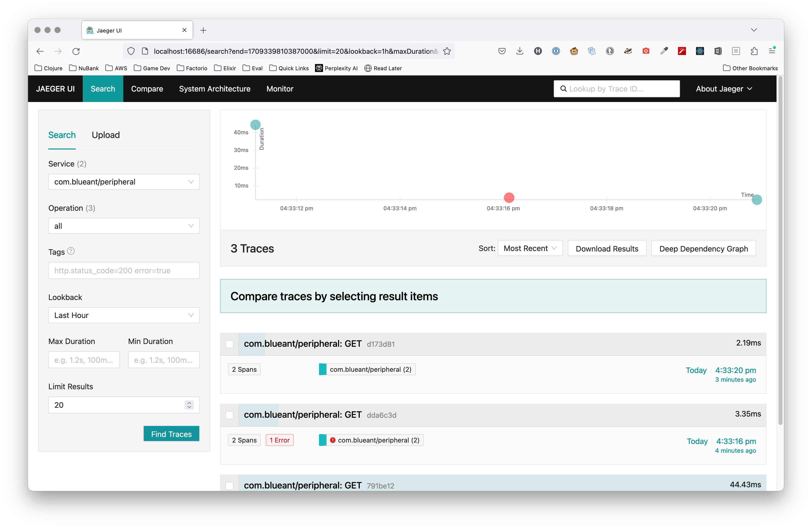
Task: Open the Pocket save icon
Action: pyautogui.click(x=501, y=51)
